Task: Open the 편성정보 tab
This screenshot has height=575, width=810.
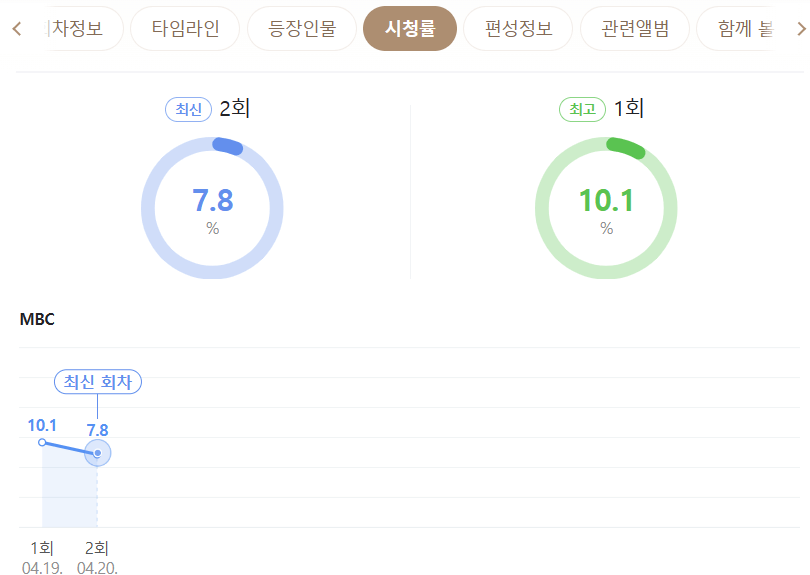Action: pyautogui.click(x=518, y=28)
